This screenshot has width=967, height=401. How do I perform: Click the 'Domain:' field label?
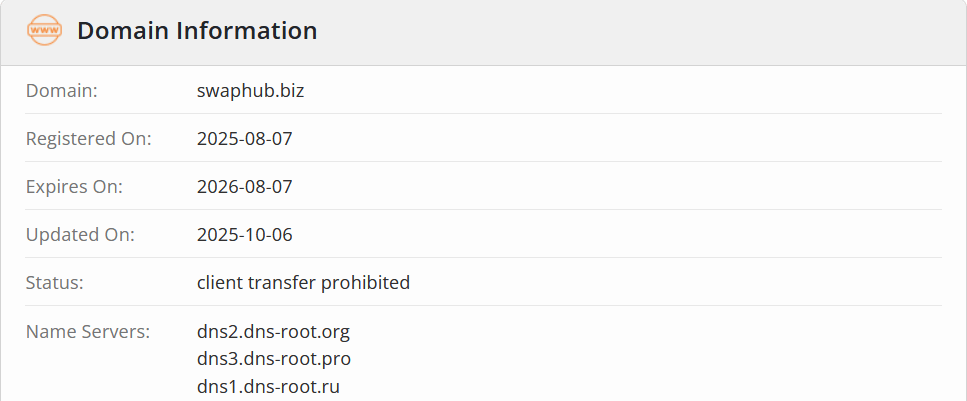point(62,91)
